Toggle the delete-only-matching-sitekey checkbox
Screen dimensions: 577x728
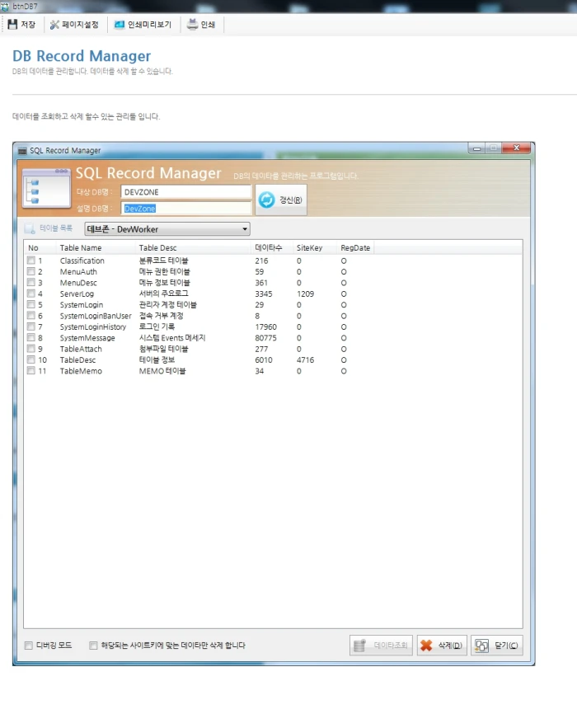(93, 646)
